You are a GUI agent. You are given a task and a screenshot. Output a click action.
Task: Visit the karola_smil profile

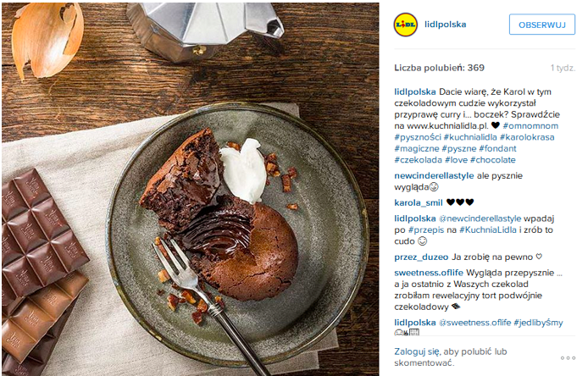419,202
